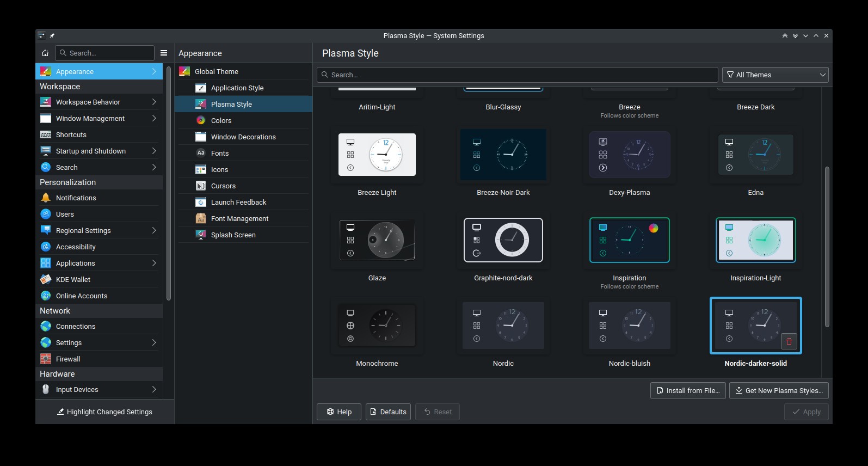This screenshot has width=868, height=466.
Task: Delete Nordic-darker-solid using the trash icon
Action: point(789,341)
